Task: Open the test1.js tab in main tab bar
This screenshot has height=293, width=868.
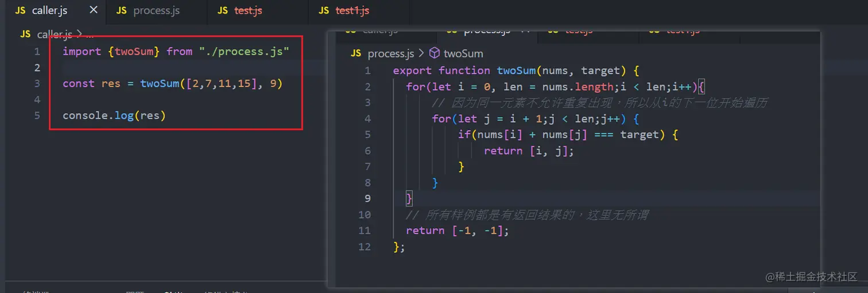Action: click(x=352, y=11)
